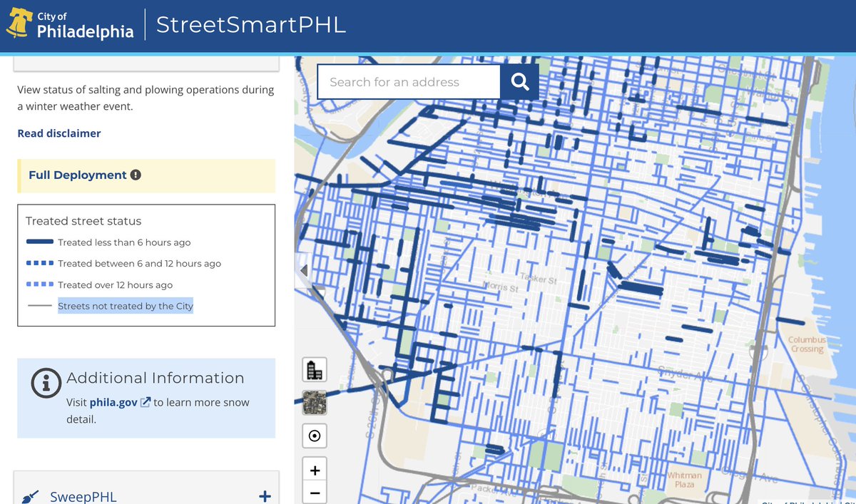
Task: Click the 'Streets not treated by the City' text
Action: coord(126,306)
